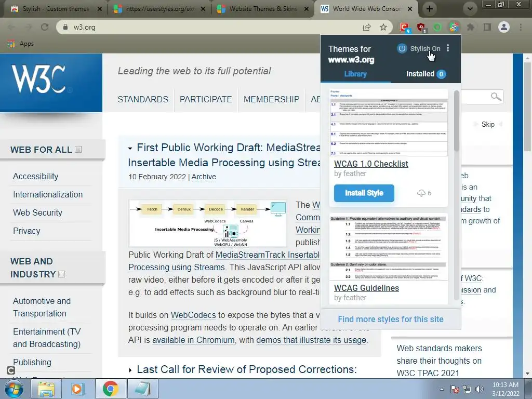Click the red C extension icon with badge 9

(x=404, y=27)
